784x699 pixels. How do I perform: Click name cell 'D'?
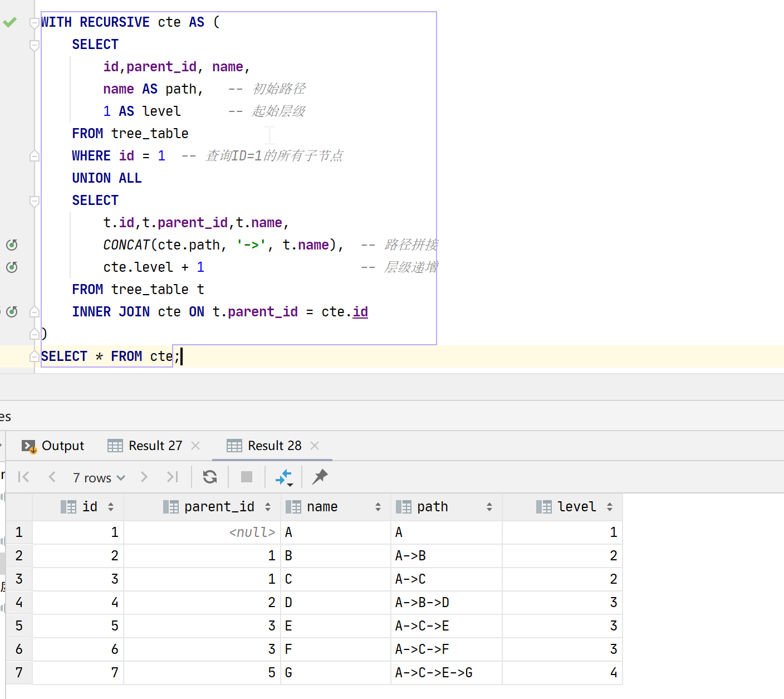pyautogui.click(x=336, y=603)
